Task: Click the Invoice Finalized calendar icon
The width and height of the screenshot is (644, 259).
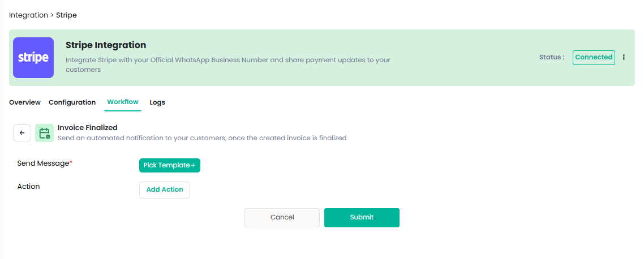Action: pyautogui.click(x=44, y=133)
